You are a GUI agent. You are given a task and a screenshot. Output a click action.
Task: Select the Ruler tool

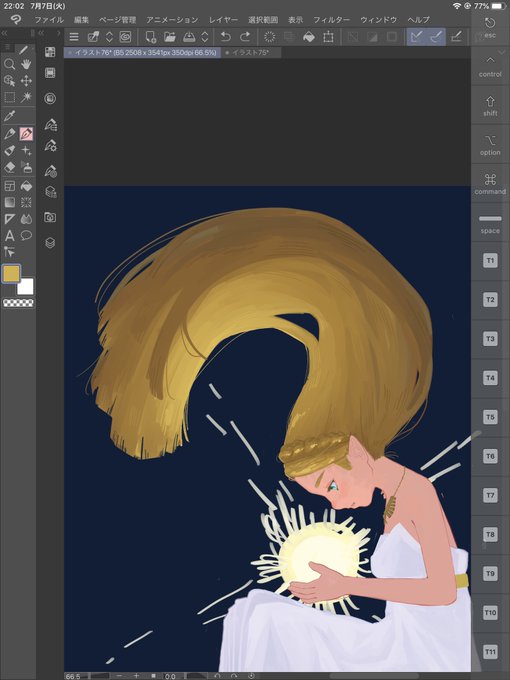pyautogui.click(x=10, y=219)
